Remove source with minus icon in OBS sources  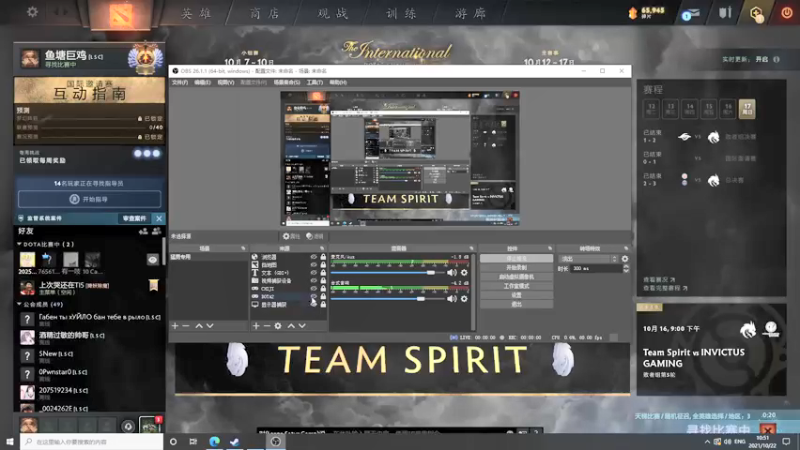click(266, 326)
